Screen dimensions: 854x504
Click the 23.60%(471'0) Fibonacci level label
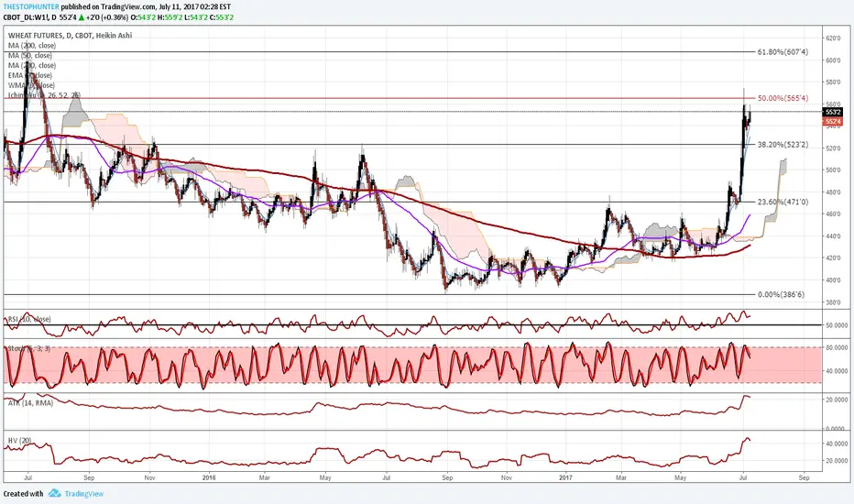click(783, 202)
